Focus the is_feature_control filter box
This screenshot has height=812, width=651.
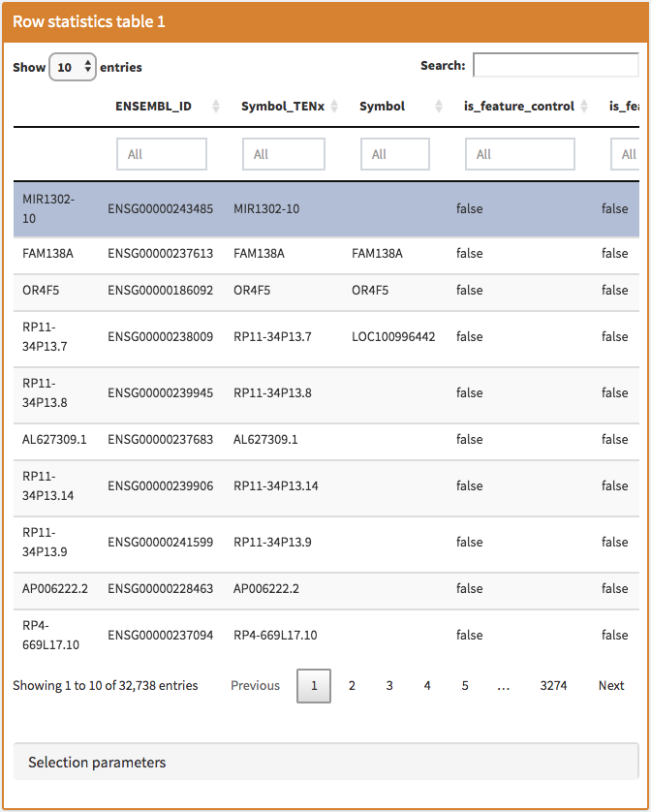click(520, 154)
